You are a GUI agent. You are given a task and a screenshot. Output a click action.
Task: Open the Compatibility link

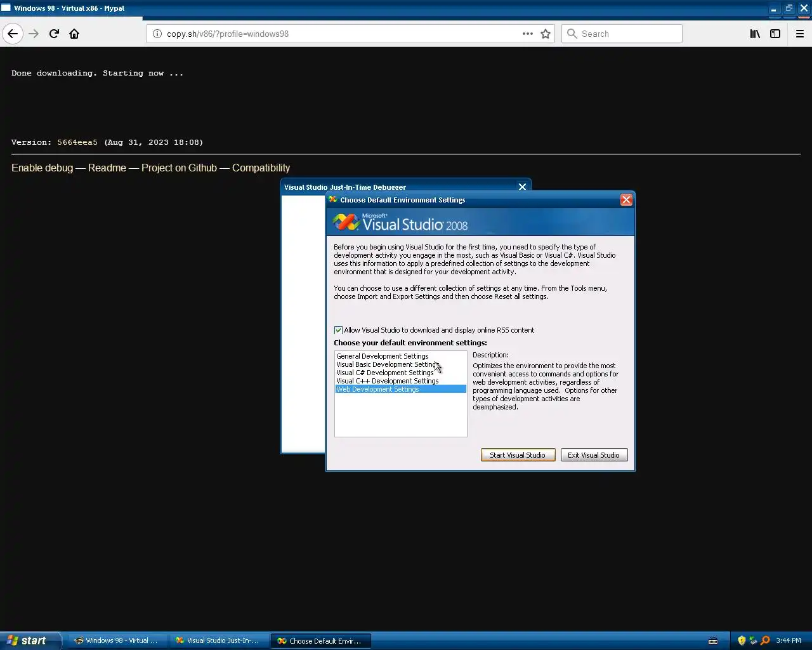point(261,168)
